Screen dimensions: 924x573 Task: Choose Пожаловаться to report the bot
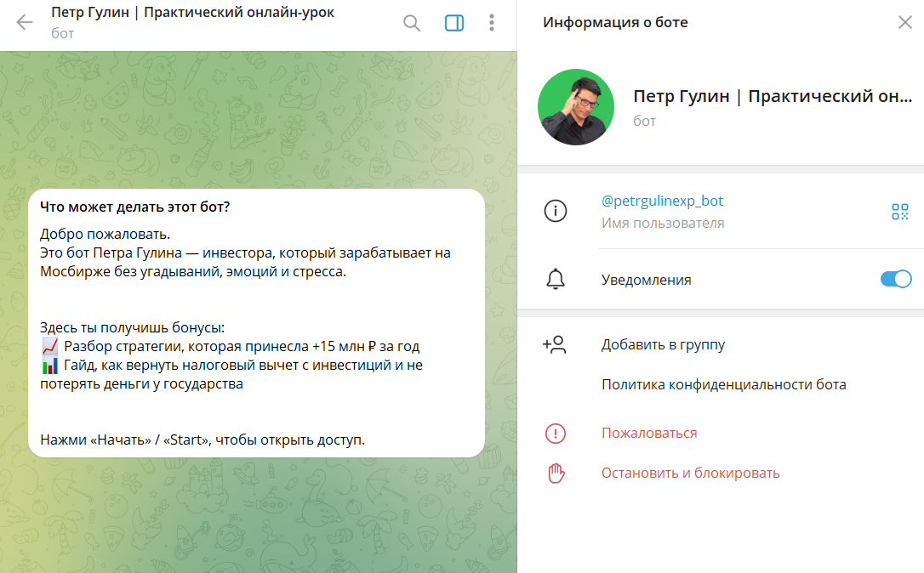pos(649,434)
